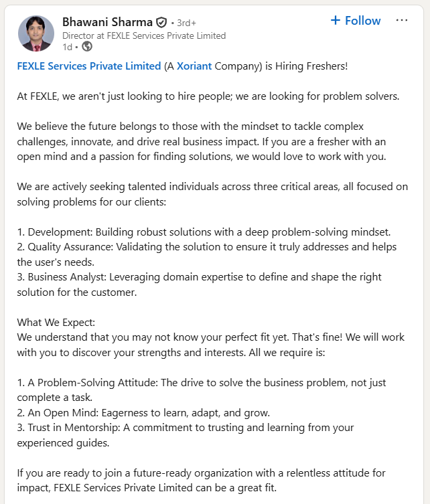
Task: Open the FEXLE Services Private Limited company link
Action: click(89, 66)
